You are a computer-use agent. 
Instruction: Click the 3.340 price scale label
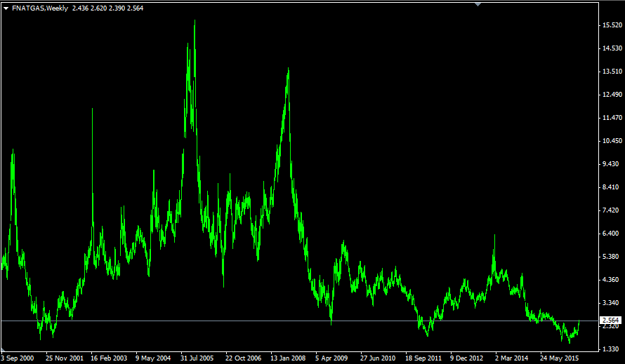click(x=612, y=303)
